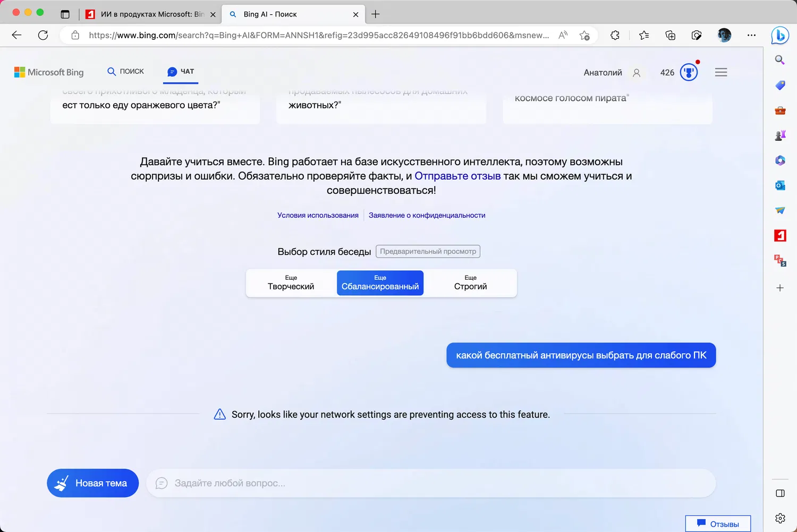
Task: Open the Tools briefcase in the sidebar
Action: coord(780,110)
